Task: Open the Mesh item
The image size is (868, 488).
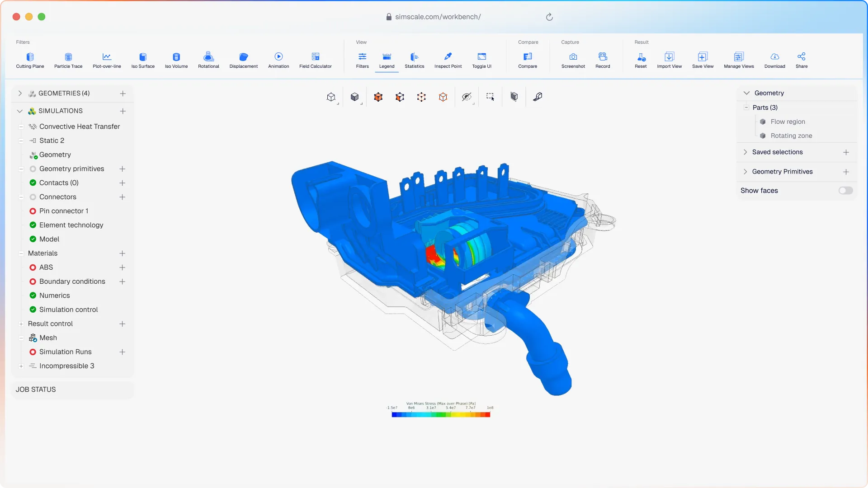Action: pyautogui.click(x=48, y=338)
